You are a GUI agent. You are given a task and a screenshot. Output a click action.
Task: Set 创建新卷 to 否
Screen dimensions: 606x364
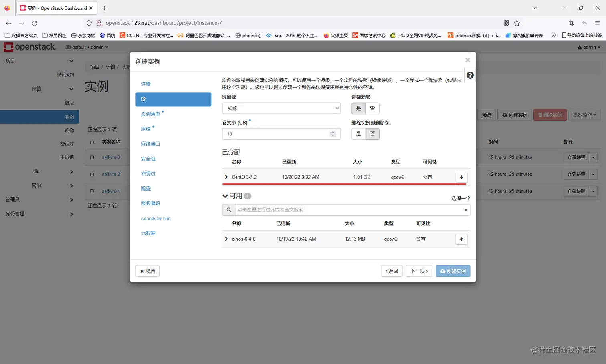pos(372,108)
